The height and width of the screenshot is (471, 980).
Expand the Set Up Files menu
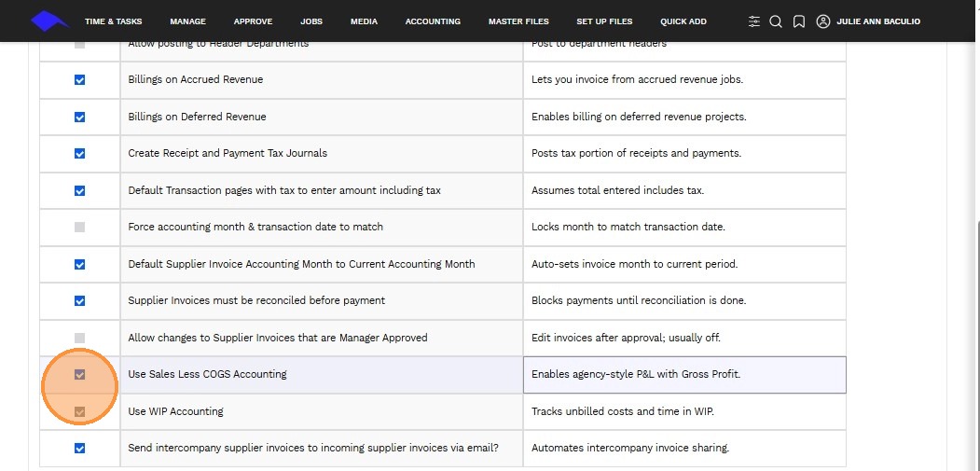tap(604, 21)
